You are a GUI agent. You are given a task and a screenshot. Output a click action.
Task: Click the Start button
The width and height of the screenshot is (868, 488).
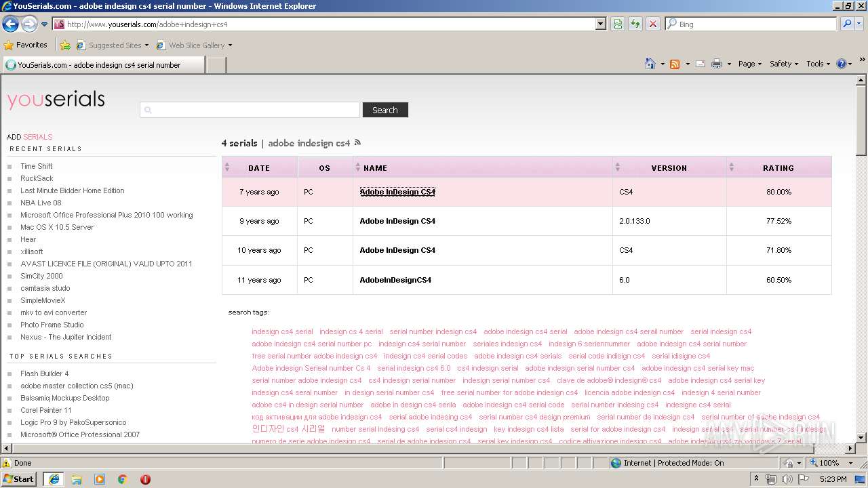click(18, 479)
